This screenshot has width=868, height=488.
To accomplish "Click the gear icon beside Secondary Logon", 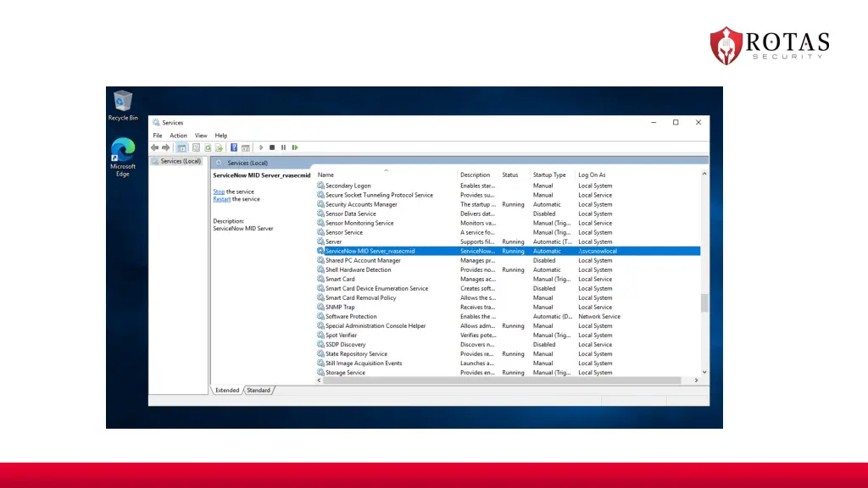I will pos(320,186).
